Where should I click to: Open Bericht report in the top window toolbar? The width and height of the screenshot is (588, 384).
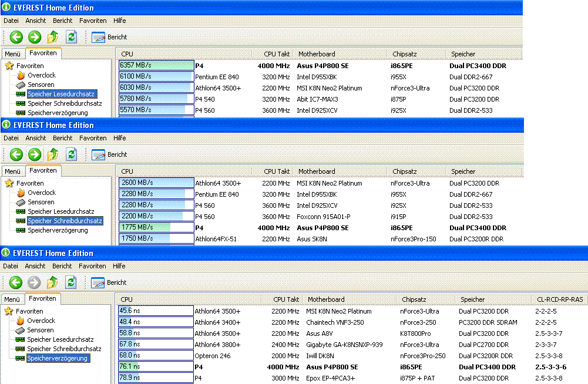click(x=109, y=37)
